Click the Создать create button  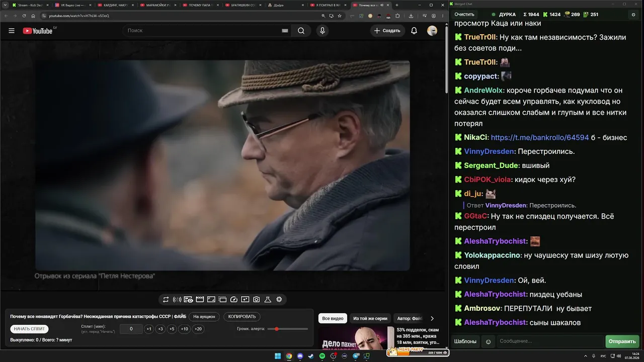(x=387, y=31)
